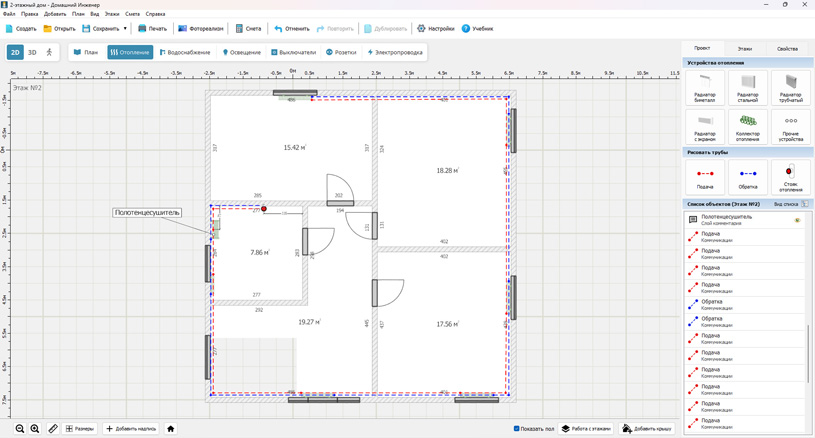Click the Добавить надпись button
The width and height of the screenshot is (815, 438).
pyautogui.click(x=131, y=429)
